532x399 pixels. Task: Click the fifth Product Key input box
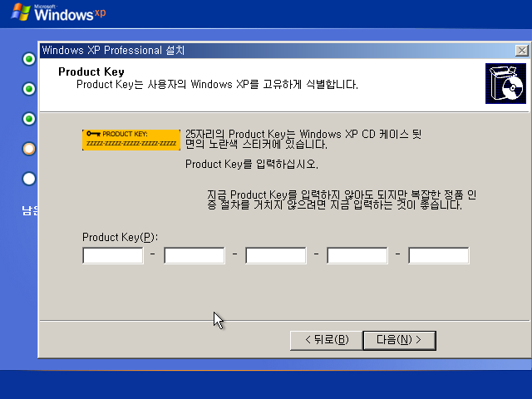pyautogui.click(x=439, y=255)
